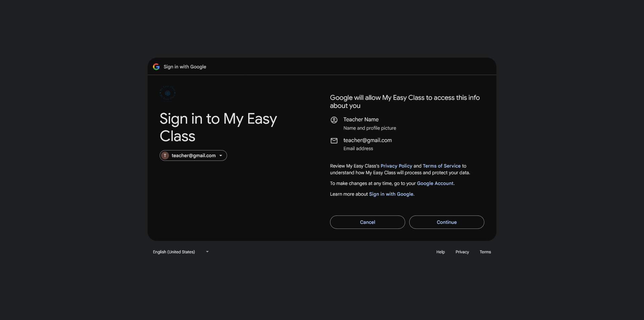Screen dimensions: 644x320
Task: Click the T avatar in account chip
Action: (165, 155)
